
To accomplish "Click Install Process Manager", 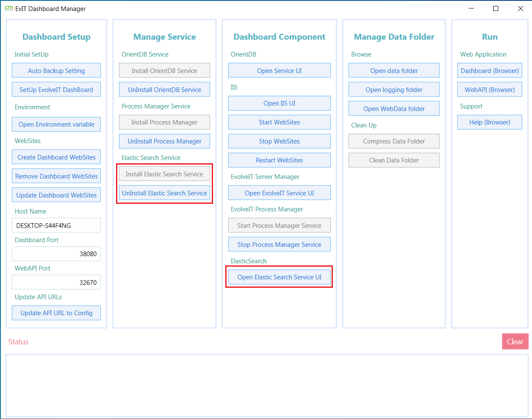I will tap(164, 122).
